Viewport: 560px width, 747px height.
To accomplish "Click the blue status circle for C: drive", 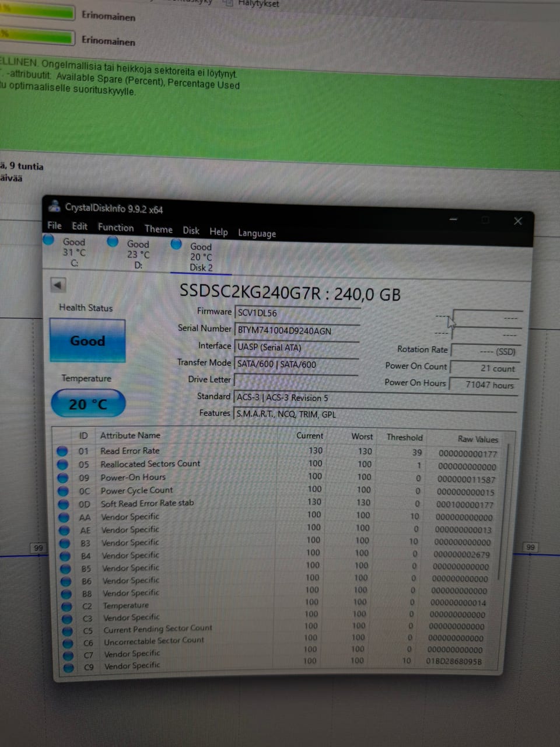I will [x=48, y=240].
